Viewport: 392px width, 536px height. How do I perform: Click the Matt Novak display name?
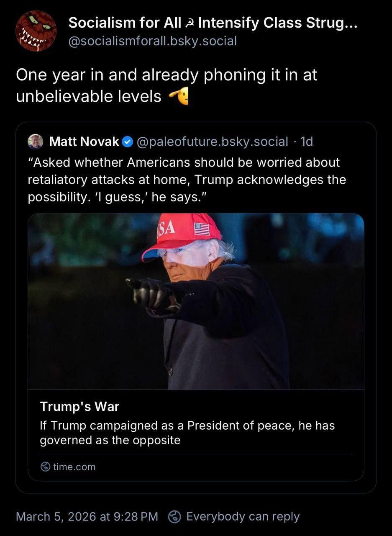tap(84, 142)
